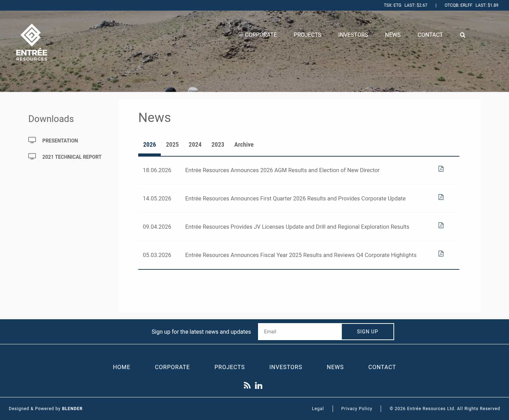Go to Contact in the footer menu
509x420 pixels.
point(382,367)
